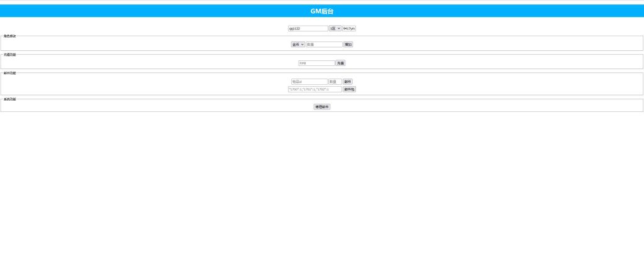The image size is (644, 269).
Task: Click the GM后台 header title
Action: tap(322, 11)
